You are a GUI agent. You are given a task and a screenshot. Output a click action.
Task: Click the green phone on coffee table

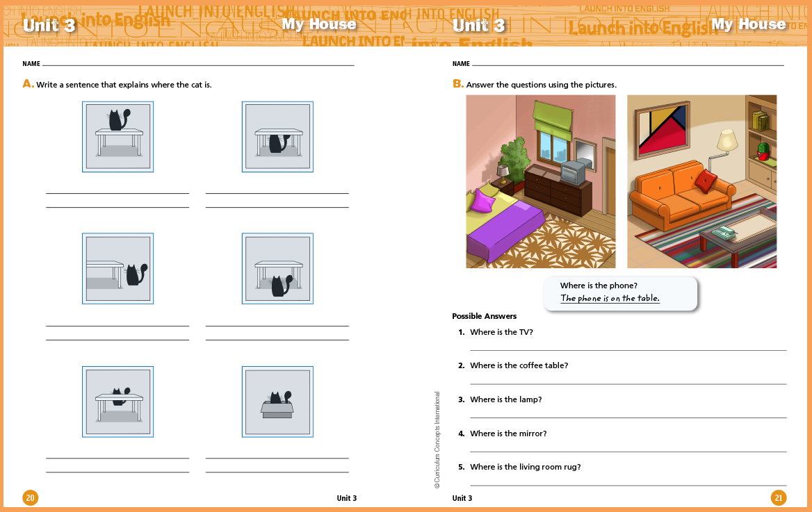tap(724, 233)
